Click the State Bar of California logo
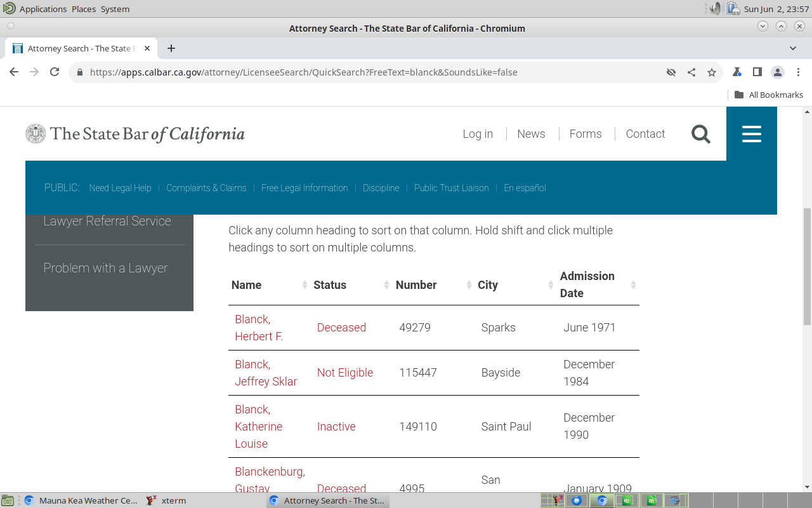This screenshot has height=508, width=812. click(135, 134)
